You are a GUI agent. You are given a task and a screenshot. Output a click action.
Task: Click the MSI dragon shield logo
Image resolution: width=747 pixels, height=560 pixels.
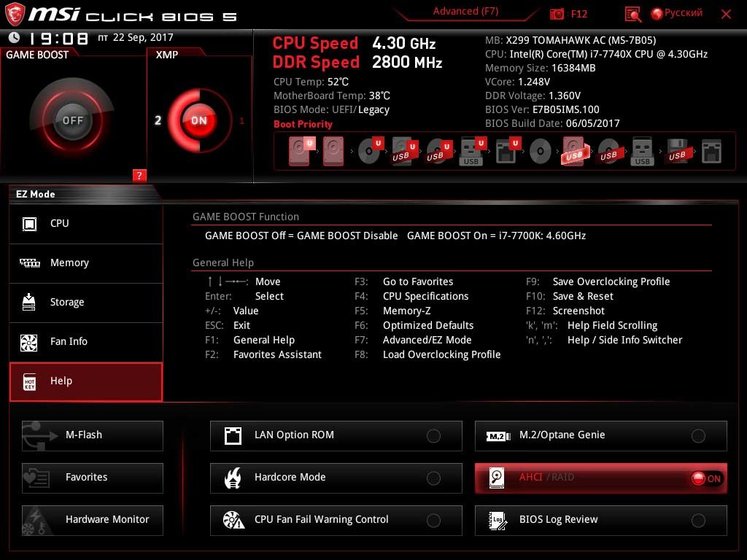15,14
